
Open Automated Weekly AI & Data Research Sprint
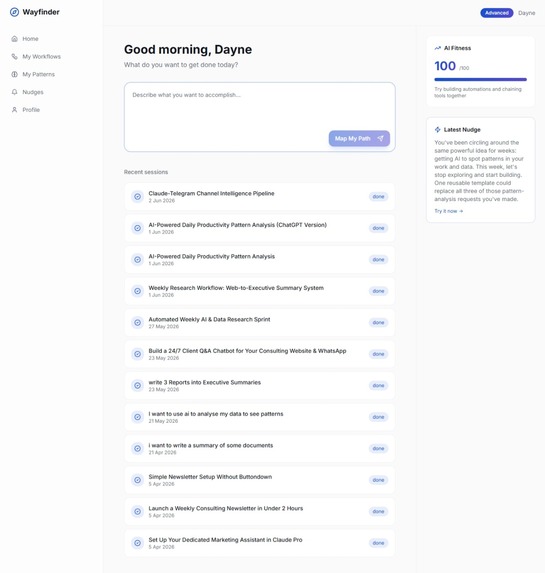click(x=260, y=322)
